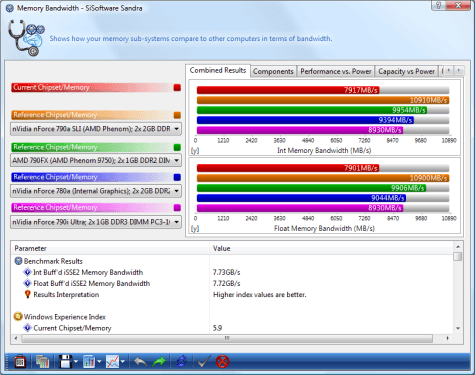Click the stethoscope Sandra logo icon
This screenshot has height=375, width=475.
pos(26,38)
